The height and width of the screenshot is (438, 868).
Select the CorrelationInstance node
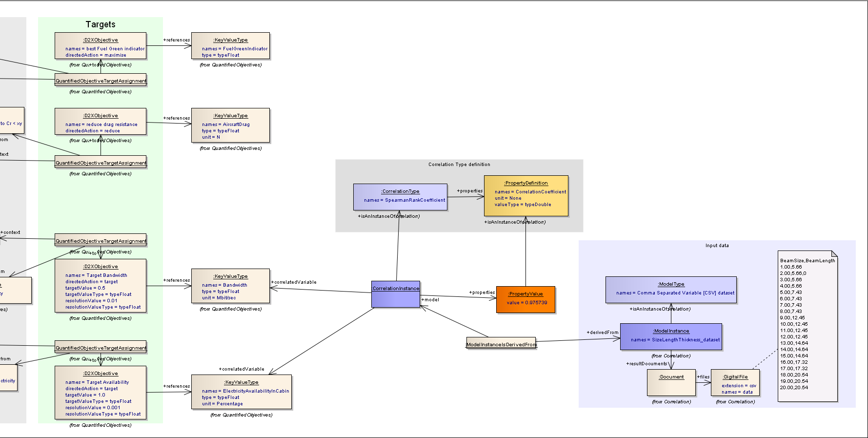(x=395, y=294)
